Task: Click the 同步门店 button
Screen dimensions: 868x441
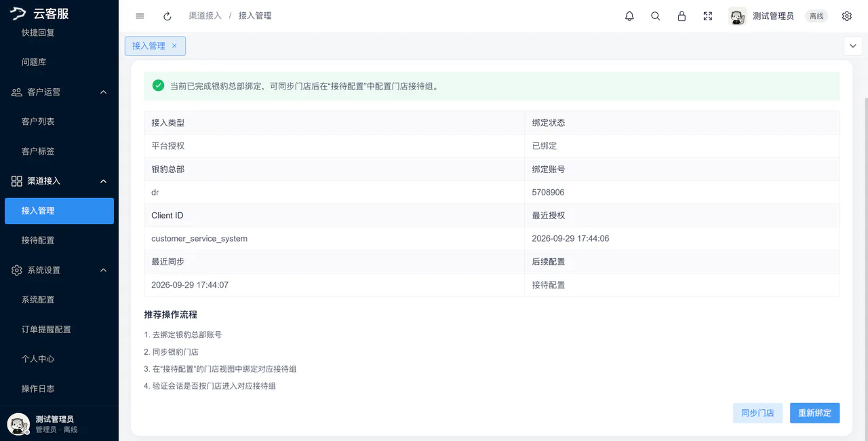Action: (757, 413)
